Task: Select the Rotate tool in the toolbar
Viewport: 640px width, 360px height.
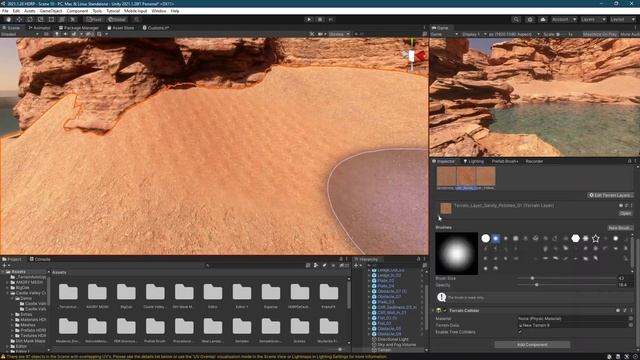Action: (30, 20)
